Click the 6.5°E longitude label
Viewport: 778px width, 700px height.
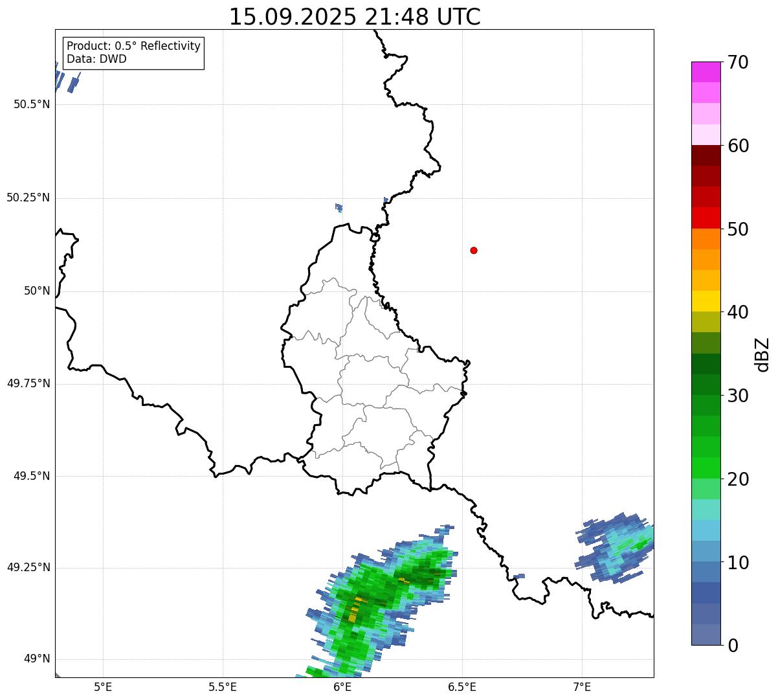462,686
